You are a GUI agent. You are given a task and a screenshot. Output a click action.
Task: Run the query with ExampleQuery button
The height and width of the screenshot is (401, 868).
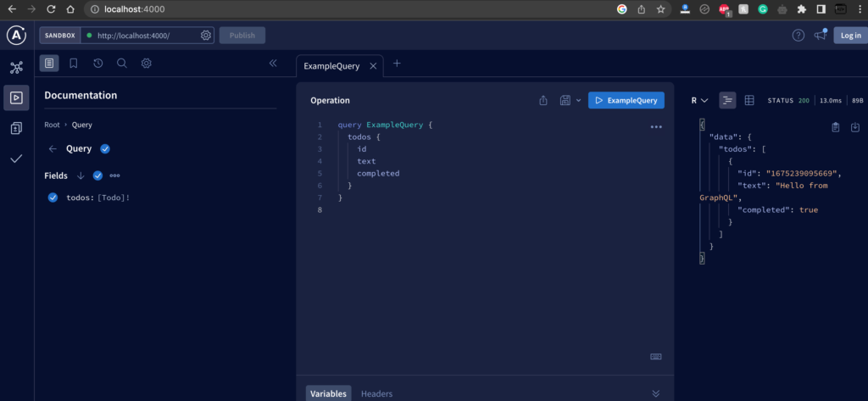pos(626,100)
